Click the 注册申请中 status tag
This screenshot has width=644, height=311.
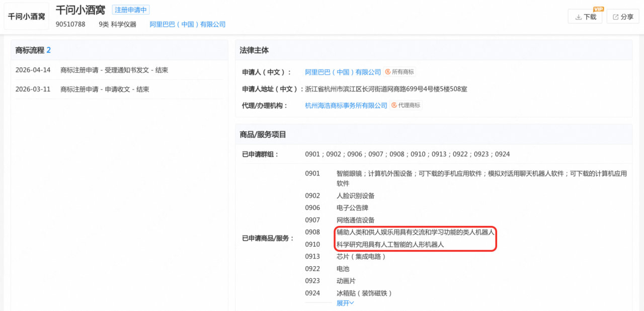pos(131,10)
